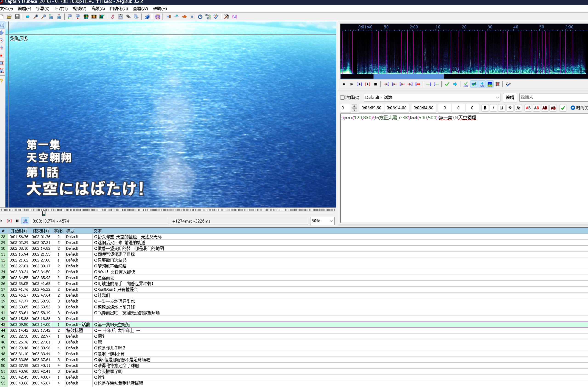
Task: Select the drag/move subtitle tool
Action: coord(2,33)
